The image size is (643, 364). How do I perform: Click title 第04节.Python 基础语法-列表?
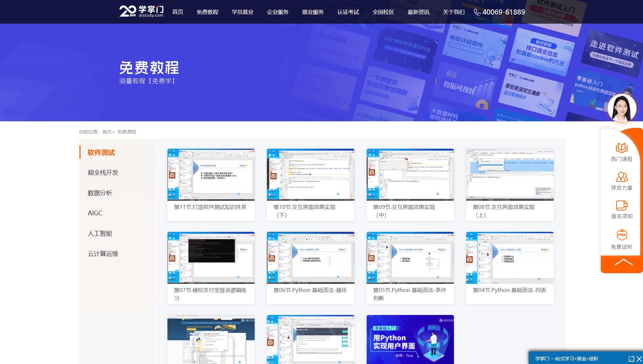[509, 290]
